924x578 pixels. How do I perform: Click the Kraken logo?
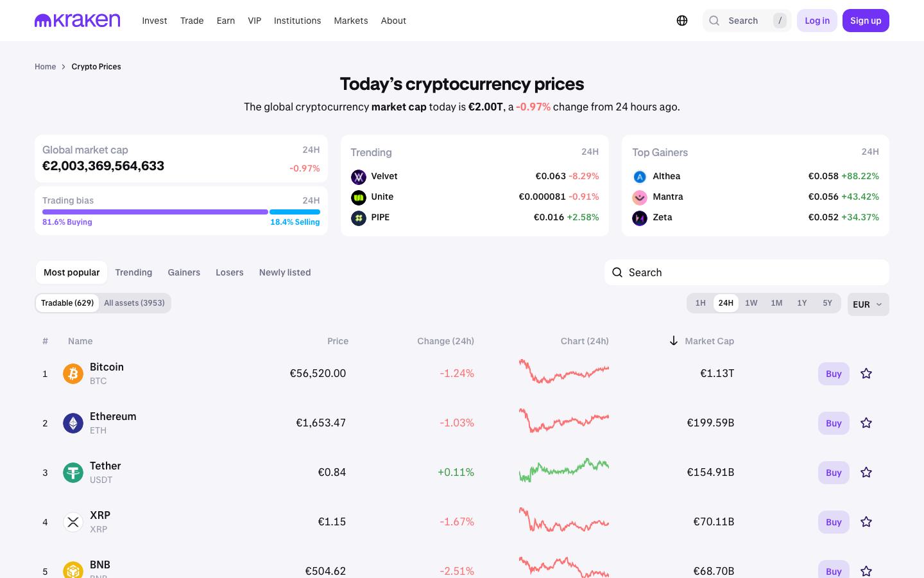[77, 20]
